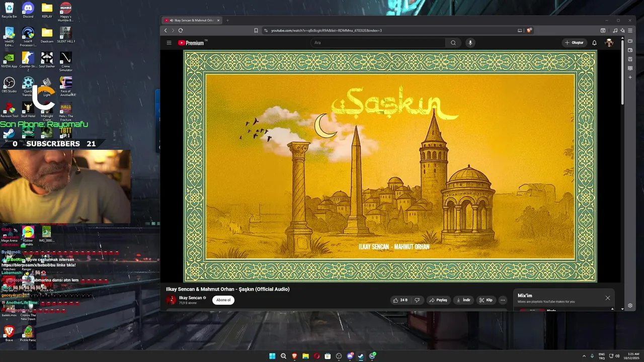644x362 pixels.
Task: Download video with İndir button
Action: [x=463, y=300]
